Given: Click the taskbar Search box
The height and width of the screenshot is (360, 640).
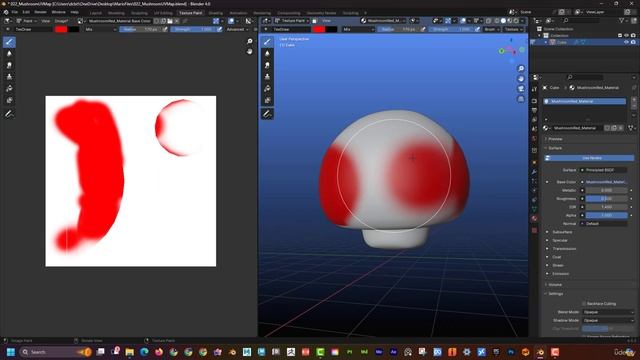Looking at the screenshot, I should click(55, 352).
